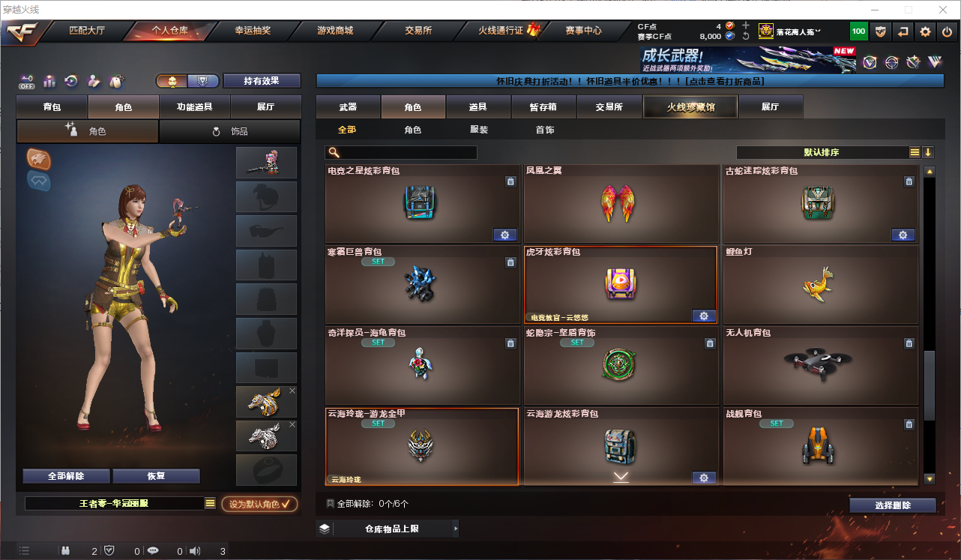
Task: Click the 全部解除 button
Action: tap(66, 476)
